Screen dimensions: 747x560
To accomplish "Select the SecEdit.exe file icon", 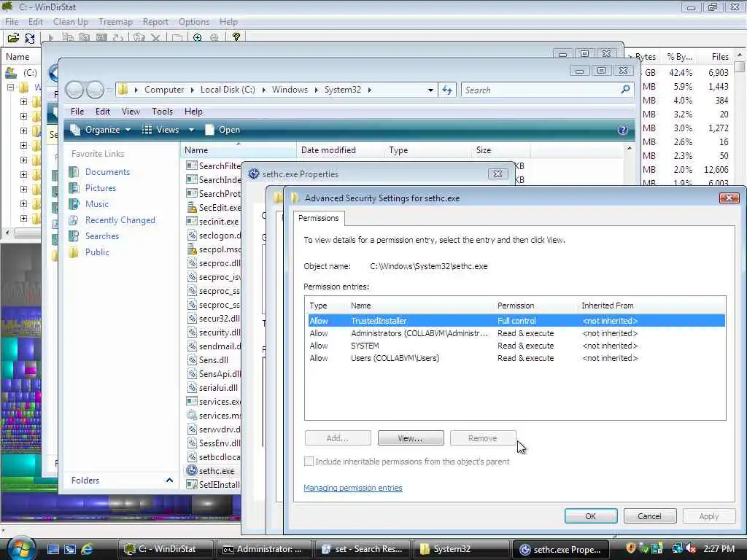I will (x=192, y=207).
